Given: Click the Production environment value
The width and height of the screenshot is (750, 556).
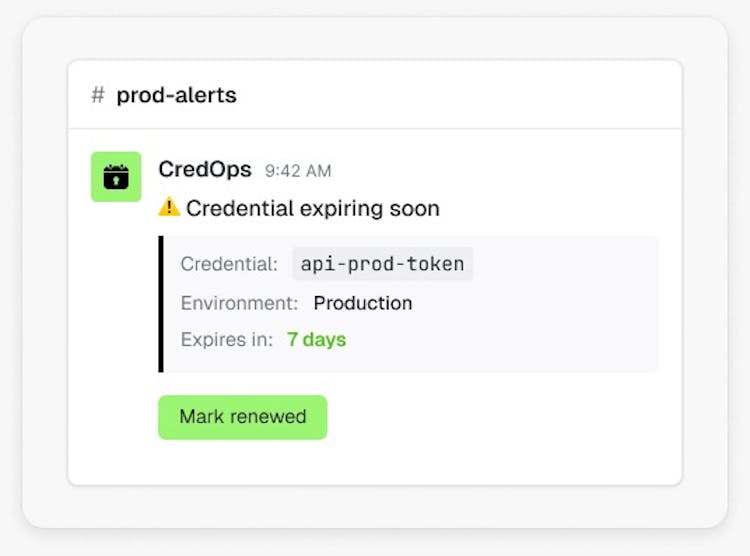Looking at the screenshot, I should [362, 303].
